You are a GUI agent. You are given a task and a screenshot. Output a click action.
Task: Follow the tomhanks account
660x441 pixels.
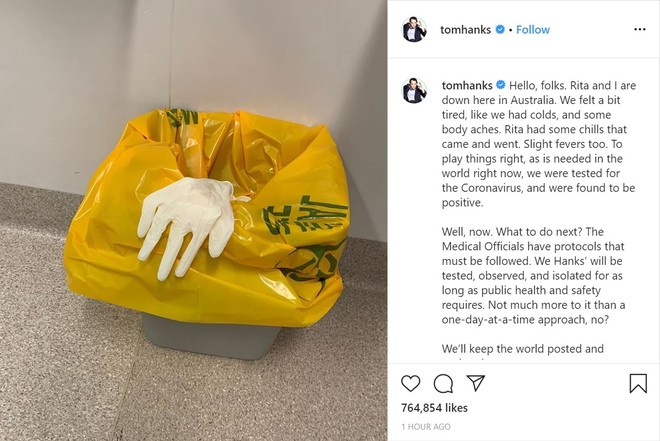[533, 29]
